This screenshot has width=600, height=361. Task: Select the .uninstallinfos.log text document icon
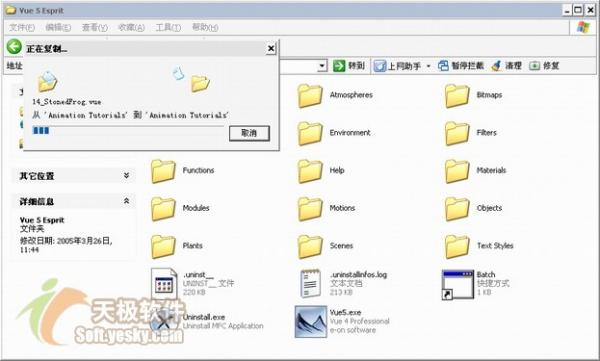coord(310,284)
